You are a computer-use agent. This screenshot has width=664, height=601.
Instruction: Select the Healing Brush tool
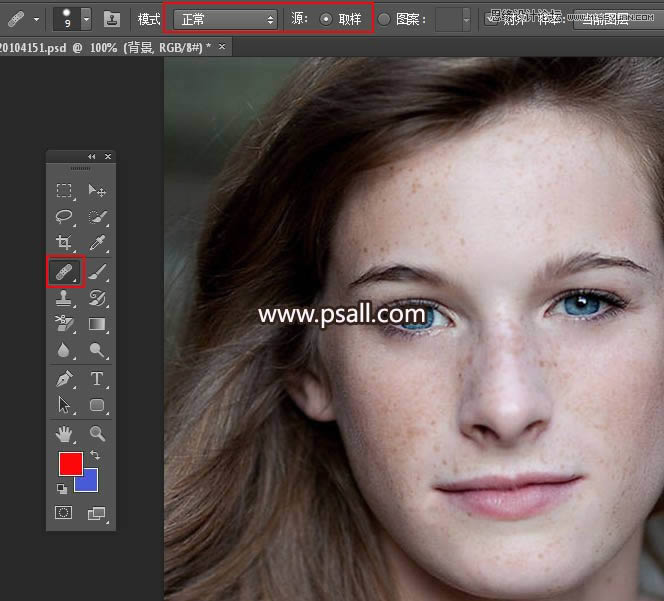click(63, 271)
